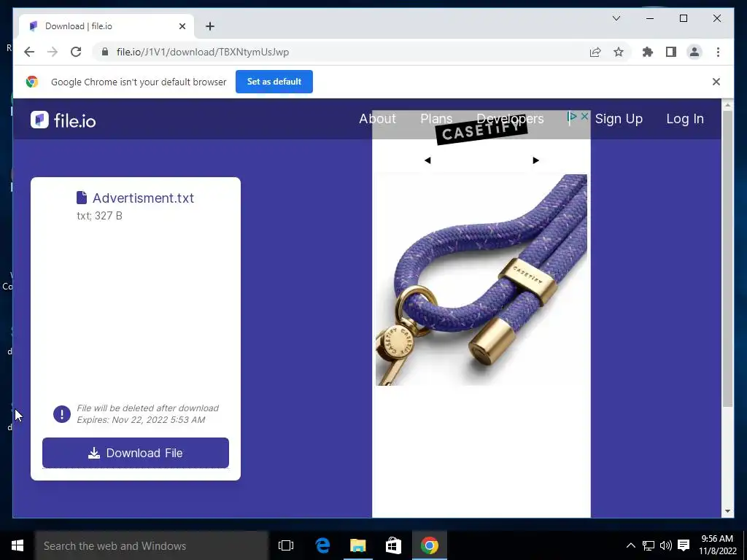Open File Explorer from the taskbar
Screen dimensions: 747x560
pos(357,545)
